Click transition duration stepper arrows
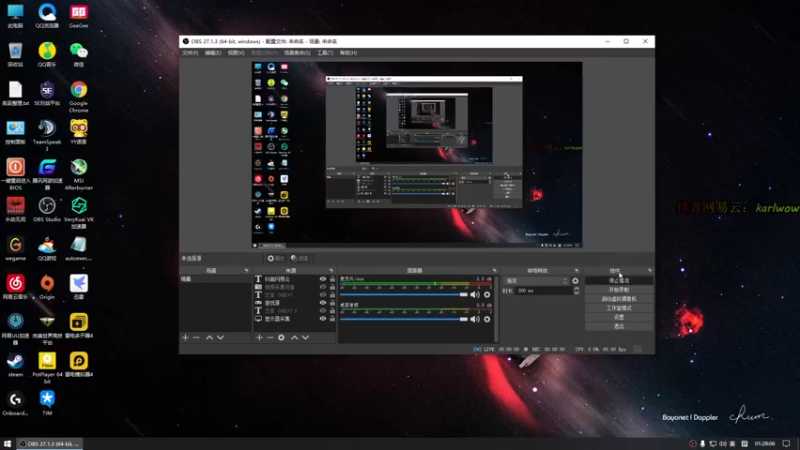Image resolution: width=800 pixels, height=450 pixels. [577, 290]
